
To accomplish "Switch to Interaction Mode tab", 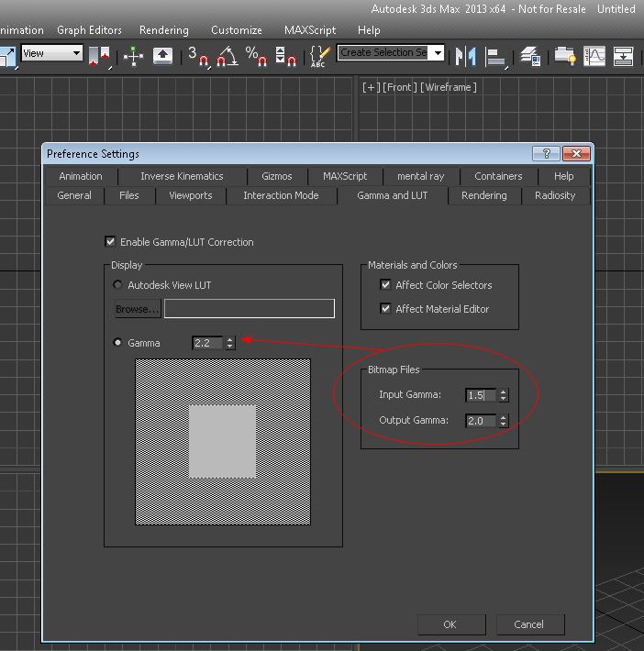I will [x=281, y=195].
